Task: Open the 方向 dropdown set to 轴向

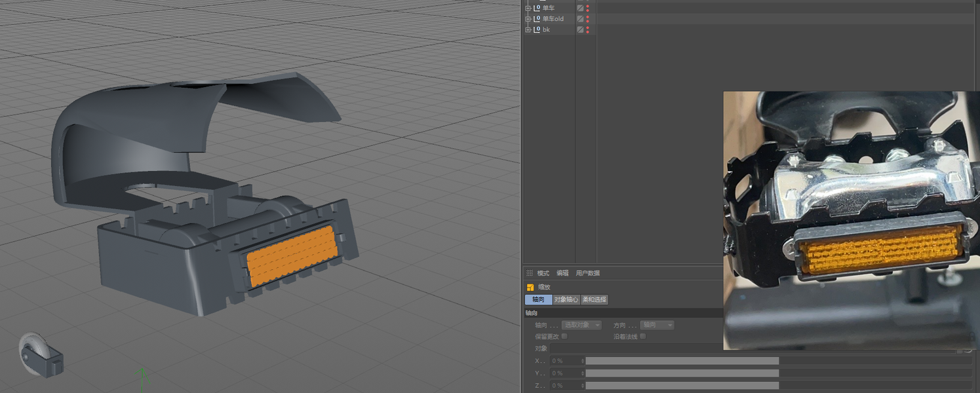Action: pos(657,325)
